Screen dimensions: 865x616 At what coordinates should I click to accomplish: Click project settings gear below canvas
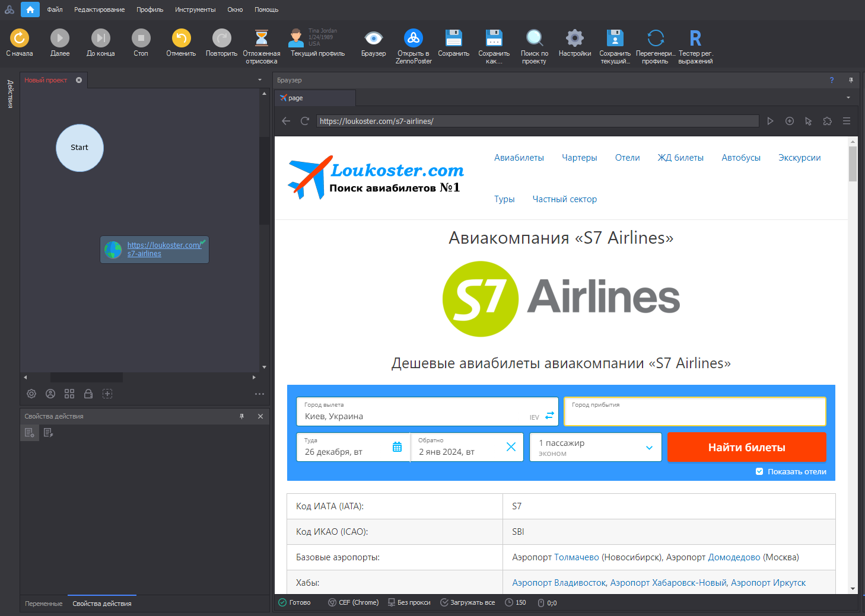coord(31,394)
